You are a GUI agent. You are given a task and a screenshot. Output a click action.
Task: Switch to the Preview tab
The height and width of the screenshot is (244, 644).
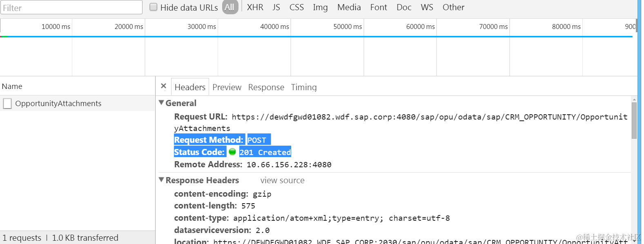(x=227, y=87)
